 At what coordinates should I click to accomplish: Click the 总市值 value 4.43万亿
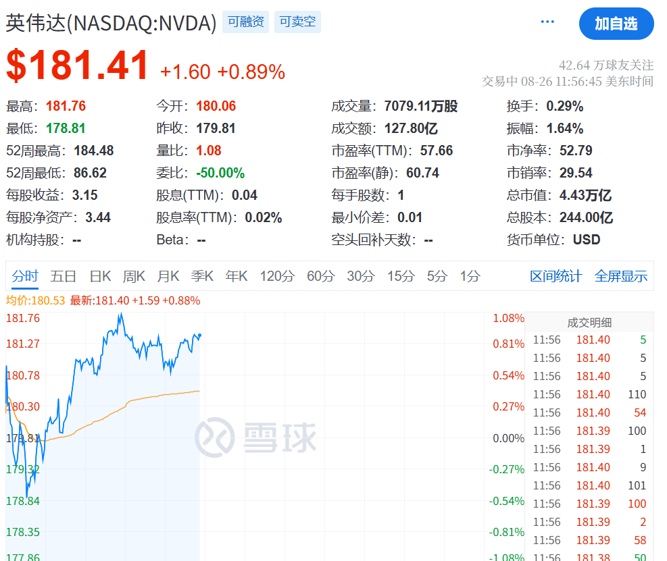coord(585,195)
